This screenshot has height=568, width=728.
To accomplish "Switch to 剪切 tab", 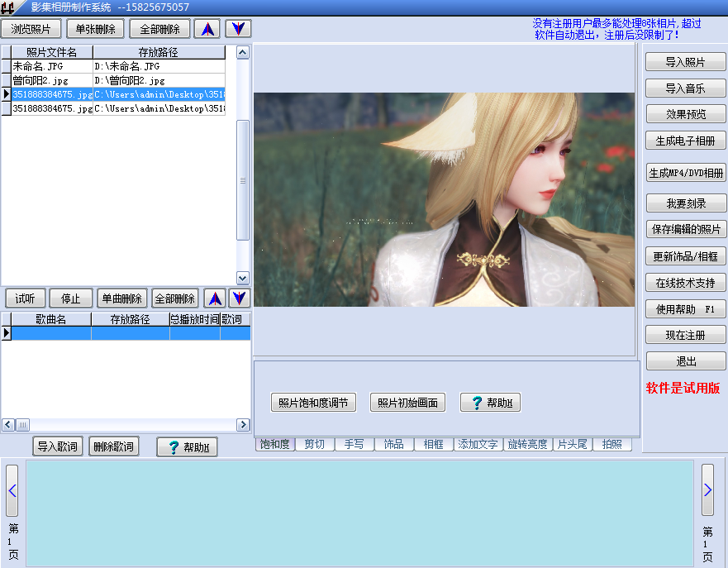I will coord(314,445).
